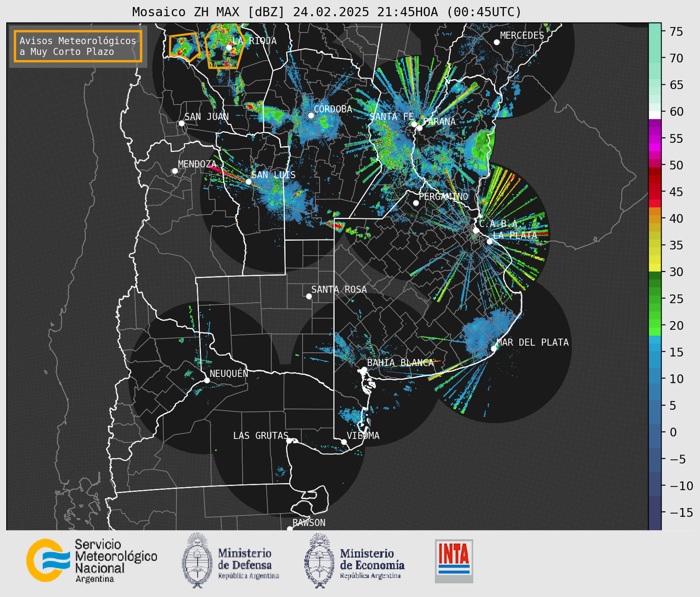700x597 pixels.
Task: Click the light blue 15 dBZ band on scale
Action: [x=654, y=352]
